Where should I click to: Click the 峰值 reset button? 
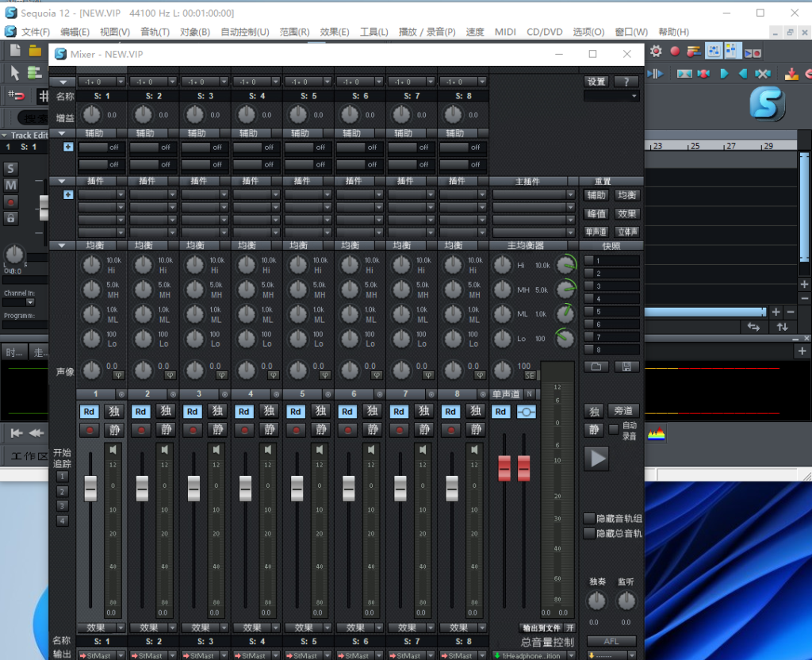596,214
